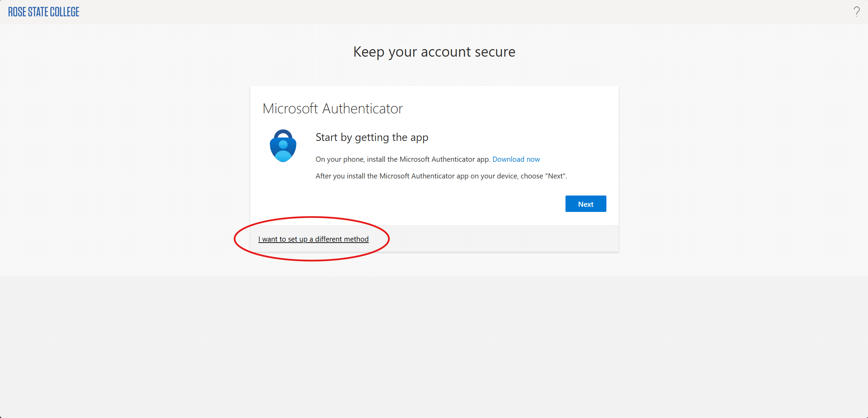This screenshot has width=868, height=418.
Task: Click the empty gray area below the card
Action: click(x=434, y=334)
